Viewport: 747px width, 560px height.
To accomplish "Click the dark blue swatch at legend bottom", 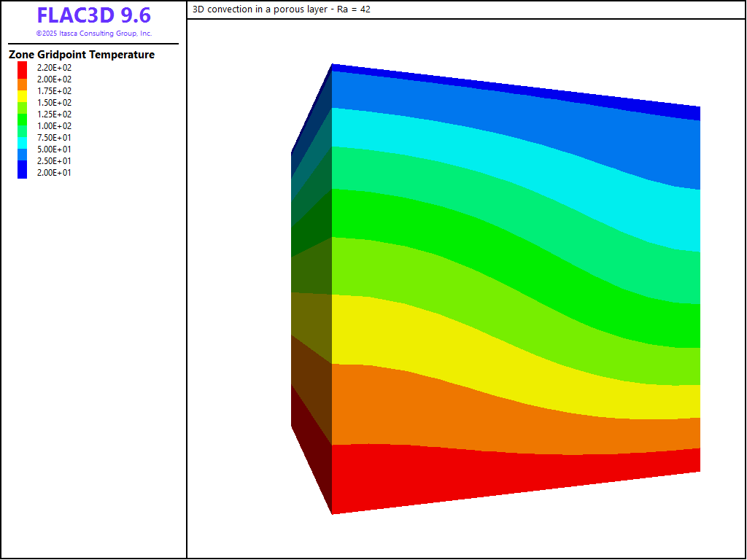I will [x=22, y=171].
